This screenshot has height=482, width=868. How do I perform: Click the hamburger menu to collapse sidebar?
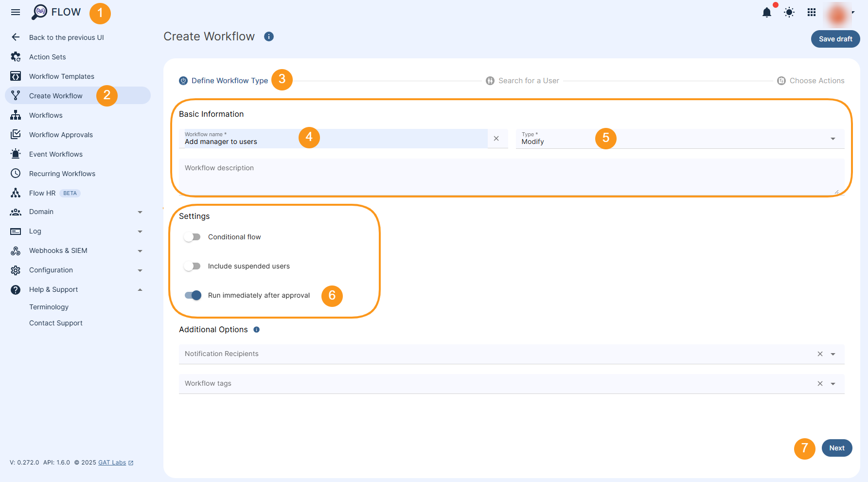15,12
